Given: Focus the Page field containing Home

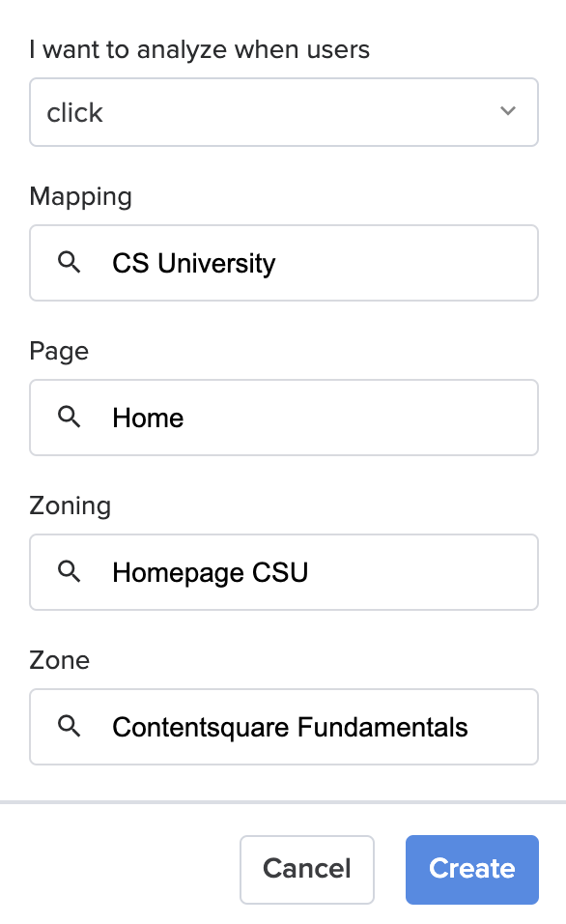Looking at the screenshot, I should tap(284, 418).
